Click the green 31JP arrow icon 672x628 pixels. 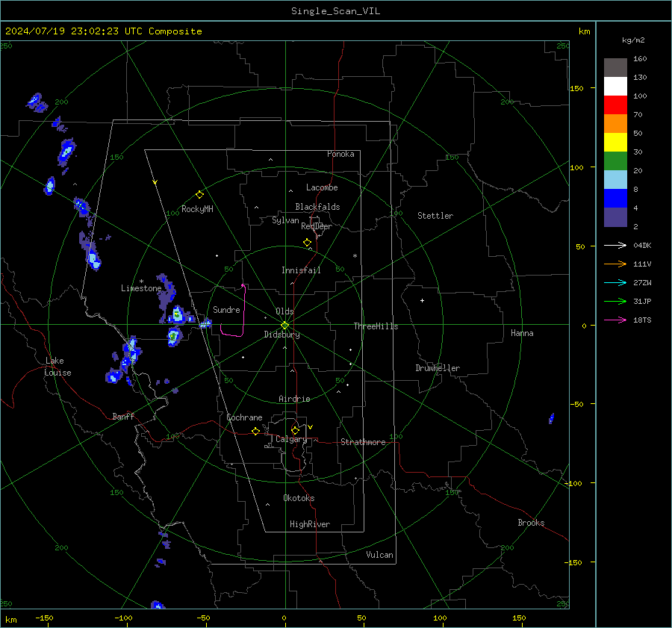[x=615, y=302]
